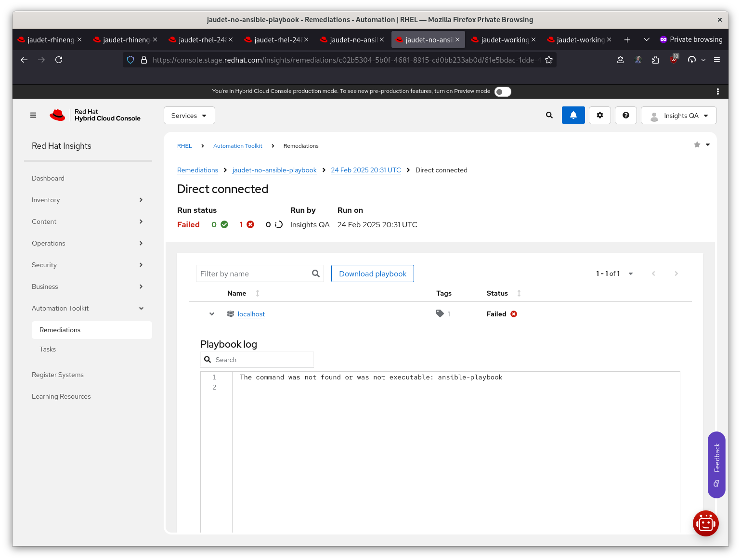Open the notifications bell
The image size is (741, 560).
(573, 115)
